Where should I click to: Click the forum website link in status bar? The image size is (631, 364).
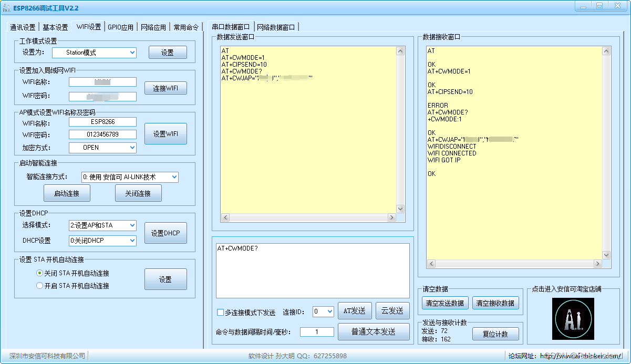click(x=581, y=356)
